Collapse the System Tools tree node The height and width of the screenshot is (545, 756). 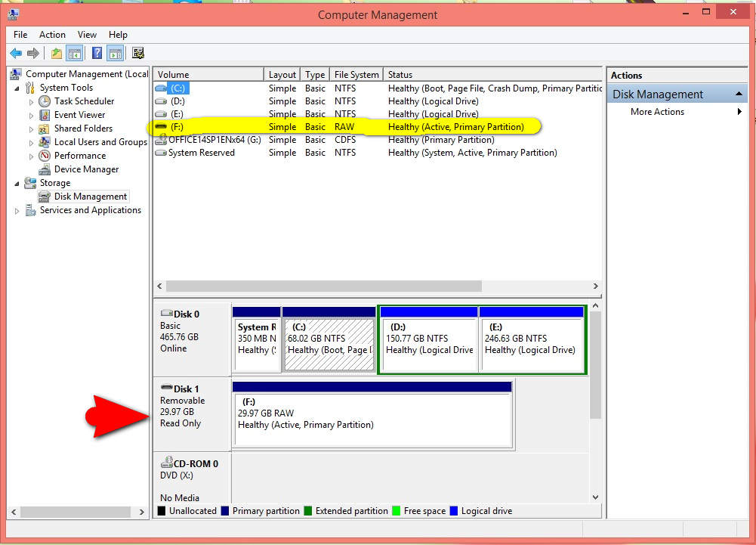[x=17, y=88]
